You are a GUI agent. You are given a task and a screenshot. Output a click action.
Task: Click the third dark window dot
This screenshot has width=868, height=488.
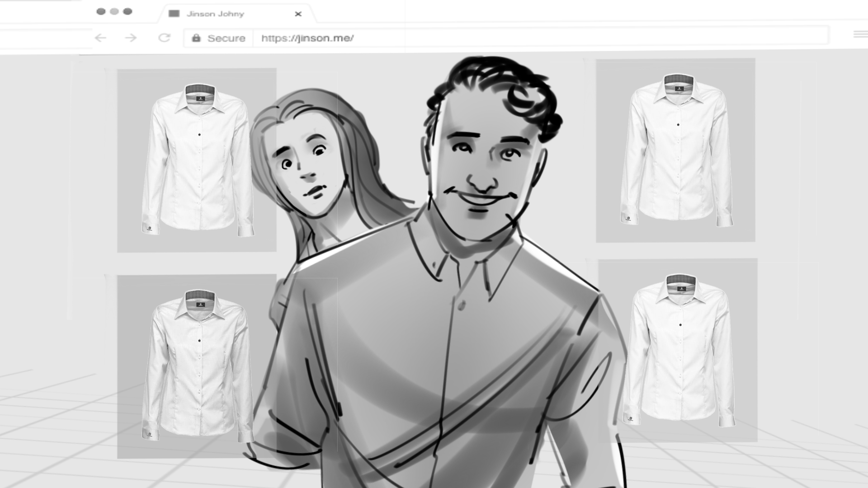tap(128, 11)
